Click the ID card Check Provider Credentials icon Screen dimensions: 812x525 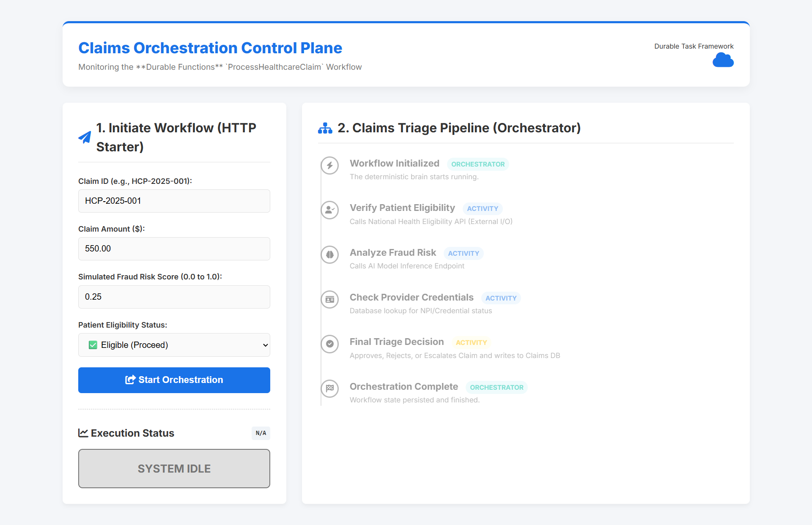[330, 299]
